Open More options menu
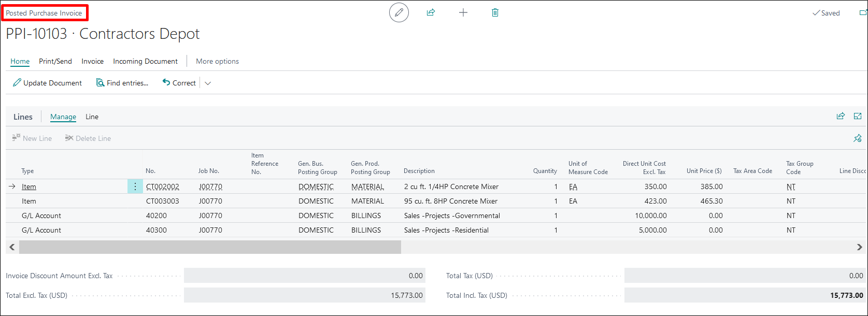This screenshot has width=868, height=316. [x=217, y=61]
